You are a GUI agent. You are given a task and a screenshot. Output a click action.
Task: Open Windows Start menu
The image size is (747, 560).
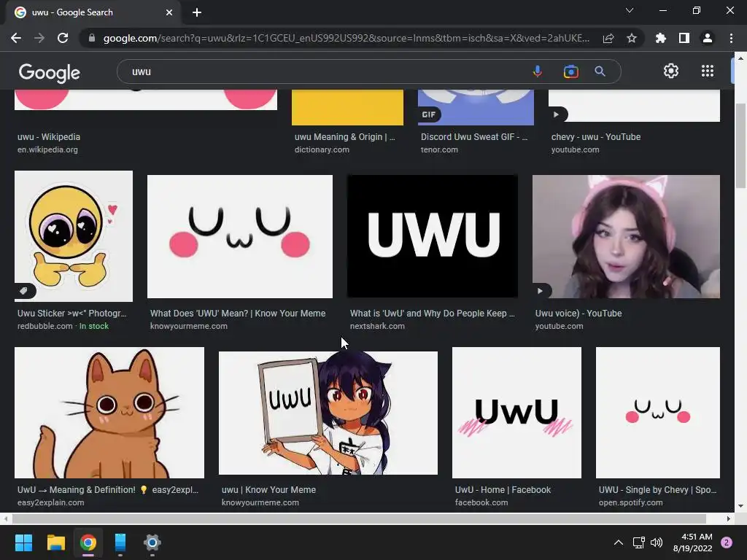pyautogui.click(x=23, y=542)
